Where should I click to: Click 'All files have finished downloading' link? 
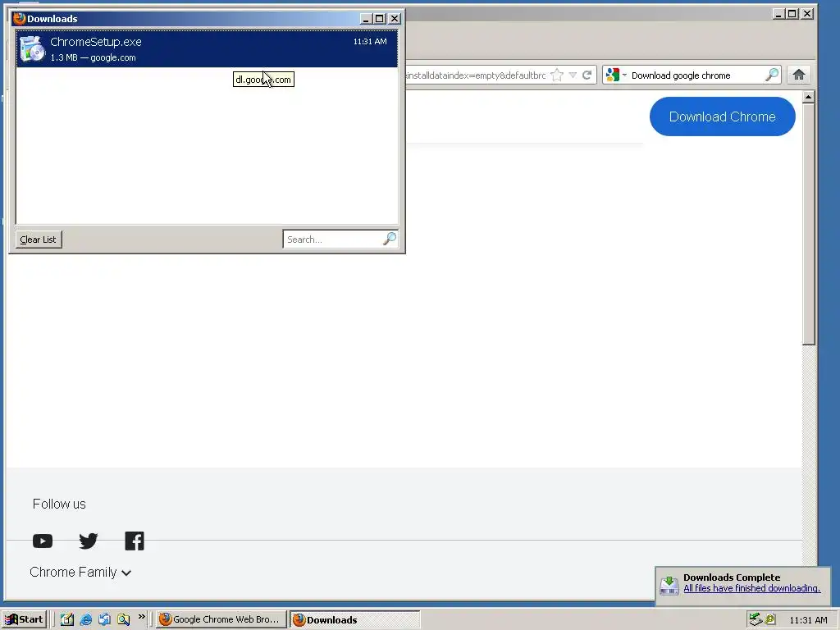(x=751, y=588)
